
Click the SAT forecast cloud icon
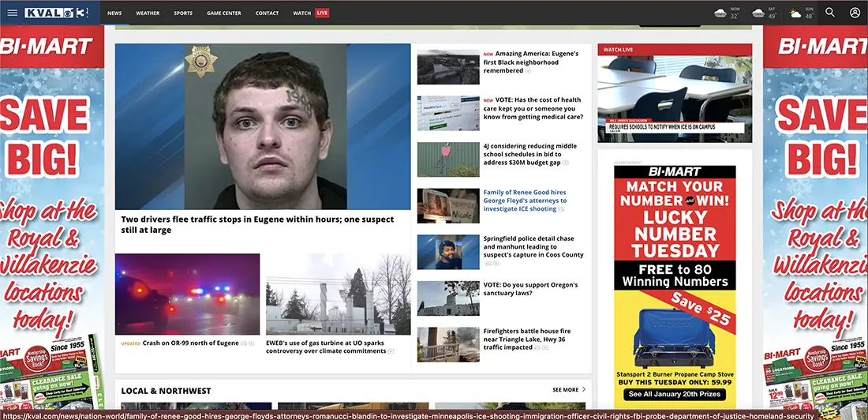click(x=758, y=13)
